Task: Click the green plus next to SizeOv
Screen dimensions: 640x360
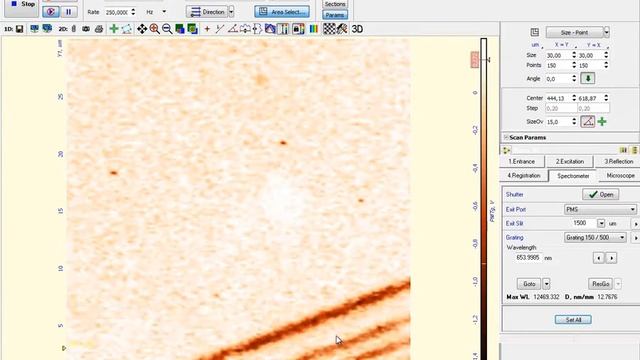Action: point(602,122)
